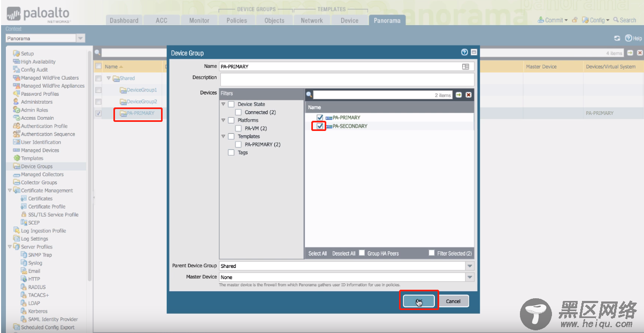Enable Group HA Peers
The width and height of the screenshot is (644, 333).
click(x=362, y=253)
